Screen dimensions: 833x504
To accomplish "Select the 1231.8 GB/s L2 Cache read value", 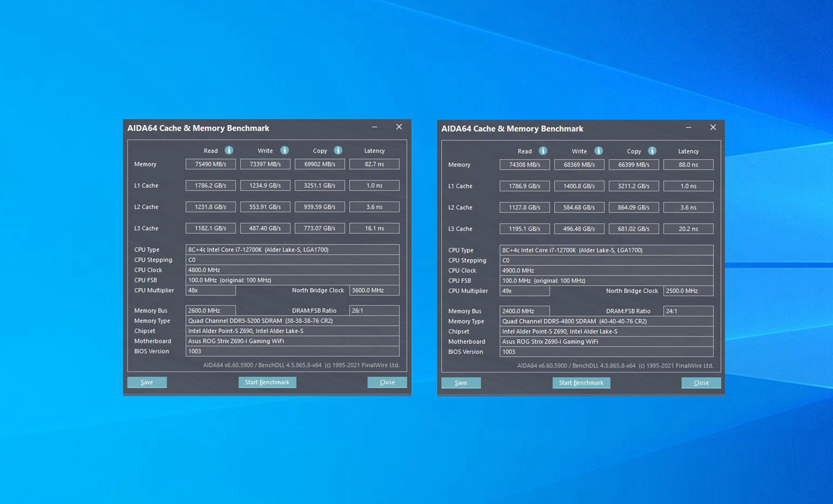I will [x=211, y=207].
